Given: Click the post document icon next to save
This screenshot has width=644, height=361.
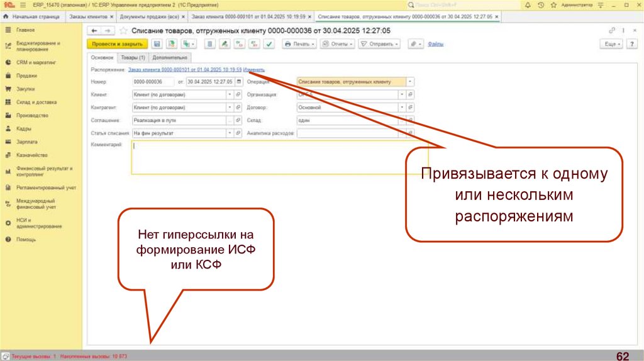Looking at the screenshot, I should pos(172,44).
